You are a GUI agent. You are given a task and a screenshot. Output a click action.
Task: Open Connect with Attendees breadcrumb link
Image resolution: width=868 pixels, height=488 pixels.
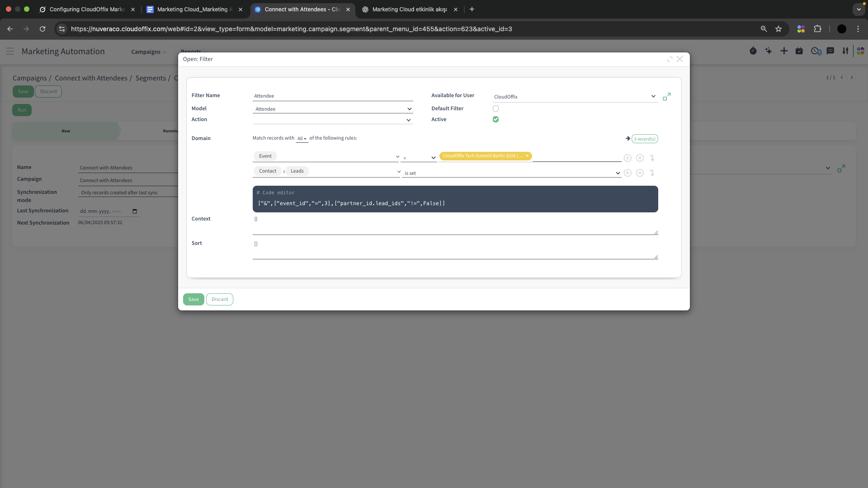[91, 78]
